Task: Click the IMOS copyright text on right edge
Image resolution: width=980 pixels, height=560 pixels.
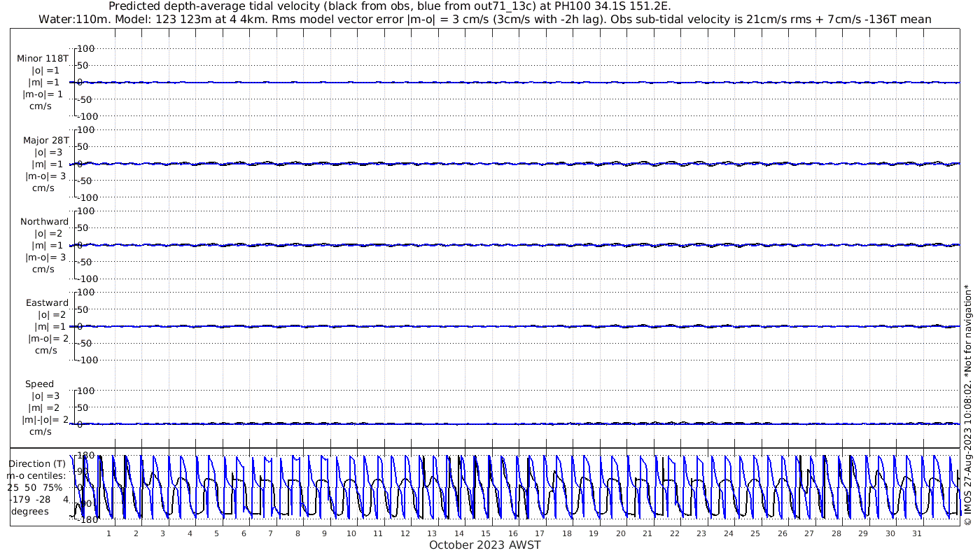Action: pyautogui.click(x=968, y=404)
